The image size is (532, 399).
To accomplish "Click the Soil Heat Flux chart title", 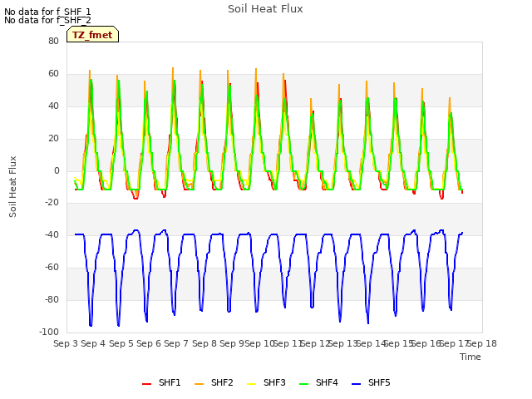I will (265, 9).
